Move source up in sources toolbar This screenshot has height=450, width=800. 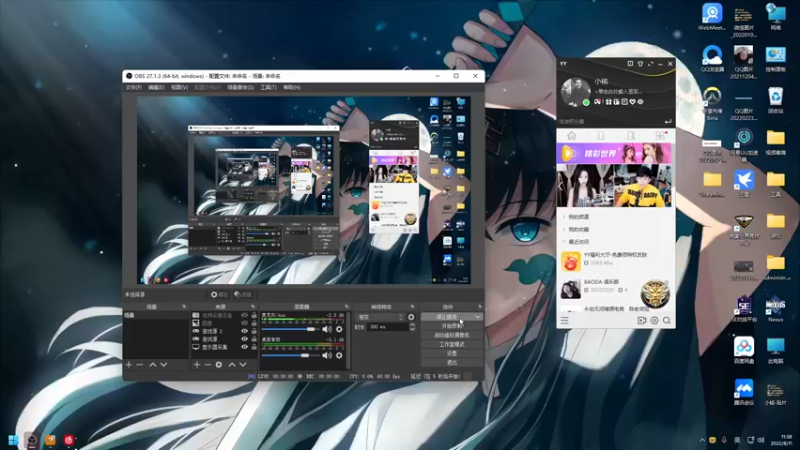[232, 365]
